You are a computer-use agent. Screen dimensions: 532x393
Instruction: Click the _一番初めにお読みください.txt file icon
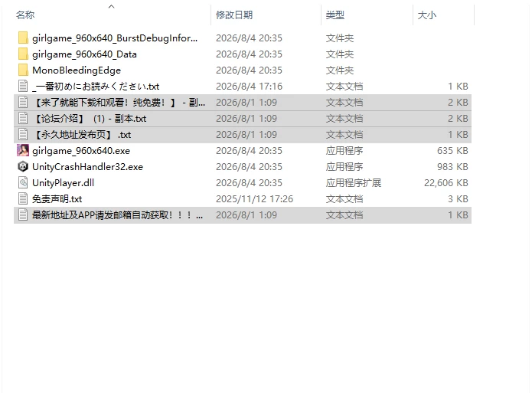point(23,87)
